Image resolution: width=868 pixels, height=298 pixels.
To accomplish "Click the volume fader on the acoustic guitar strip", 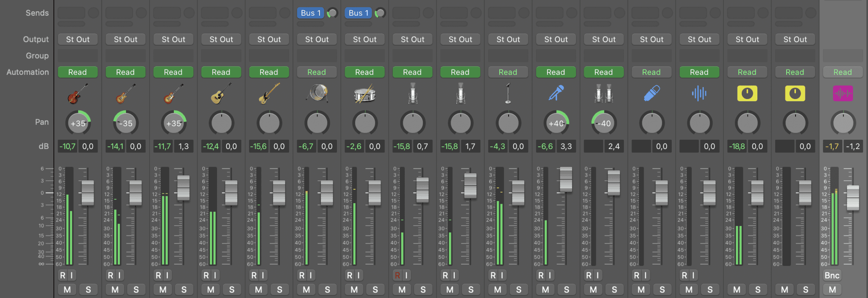I will pyautogui.click(x=231, y=193).
